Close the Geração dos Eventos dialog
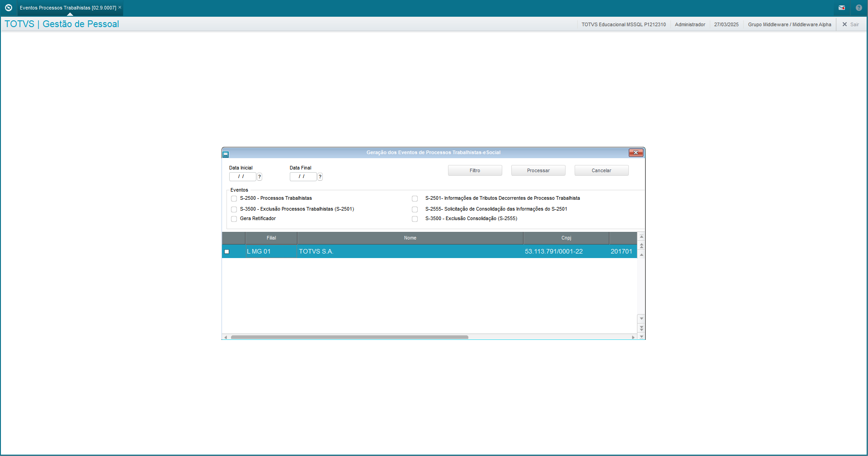Viewport: 868px width, 456px height. pos(636,153)
